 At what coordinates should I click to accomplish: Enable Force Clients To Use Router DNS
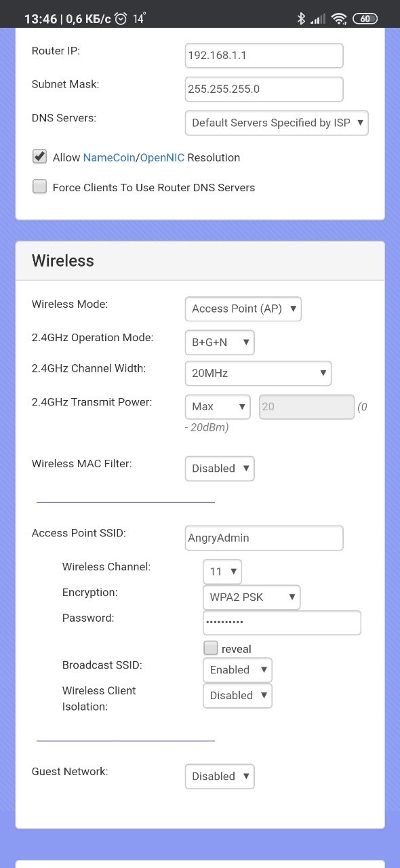point(39,186)
